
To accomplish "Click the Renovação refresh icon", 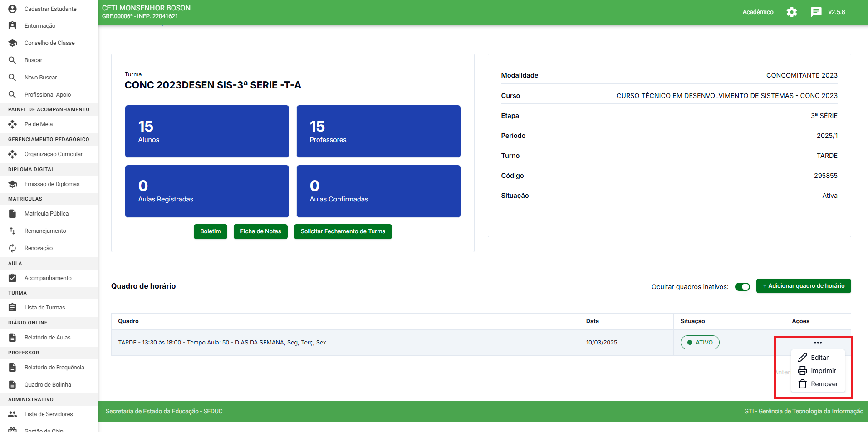I will (x=13, y=248).
